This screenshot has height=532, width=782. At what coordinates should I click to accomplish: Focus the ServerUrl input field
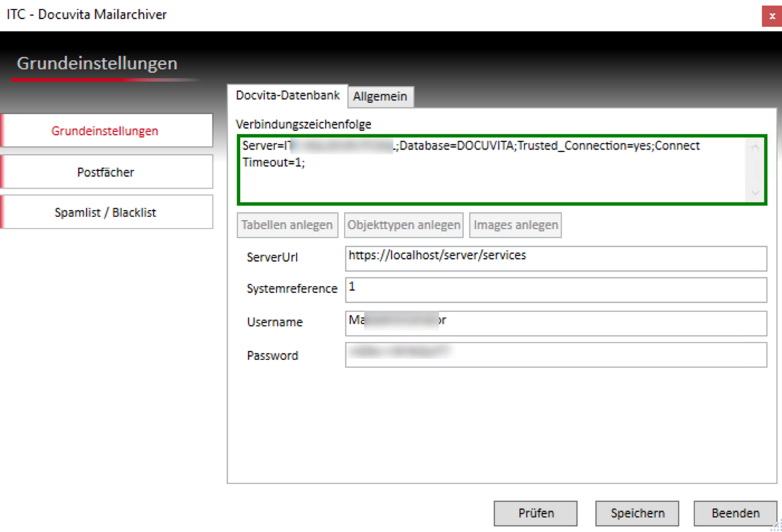[x=555, y=258]
